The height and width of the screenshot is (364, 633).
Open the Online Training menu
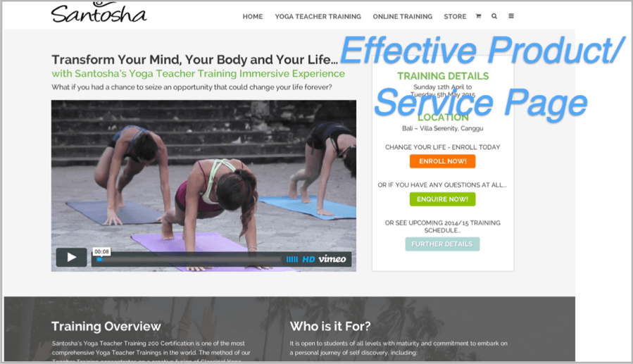point(403,17)
